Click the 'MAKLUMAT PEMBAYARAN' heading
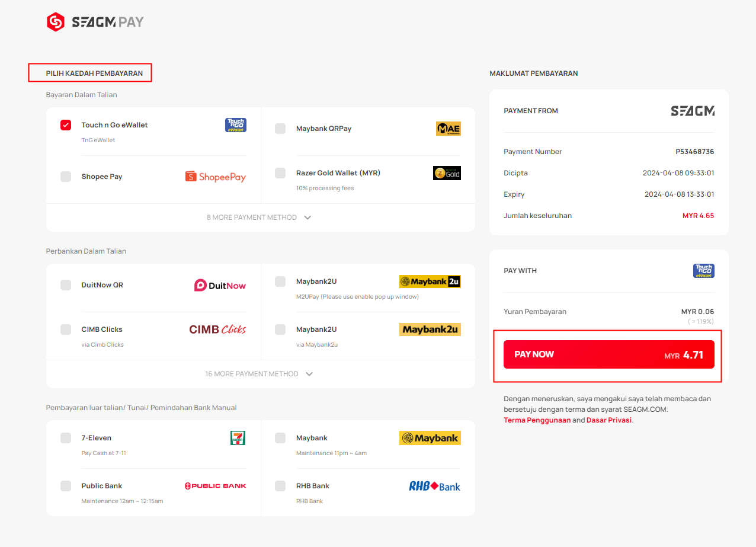Screen dimensions: 756x547 coord(534,73)
